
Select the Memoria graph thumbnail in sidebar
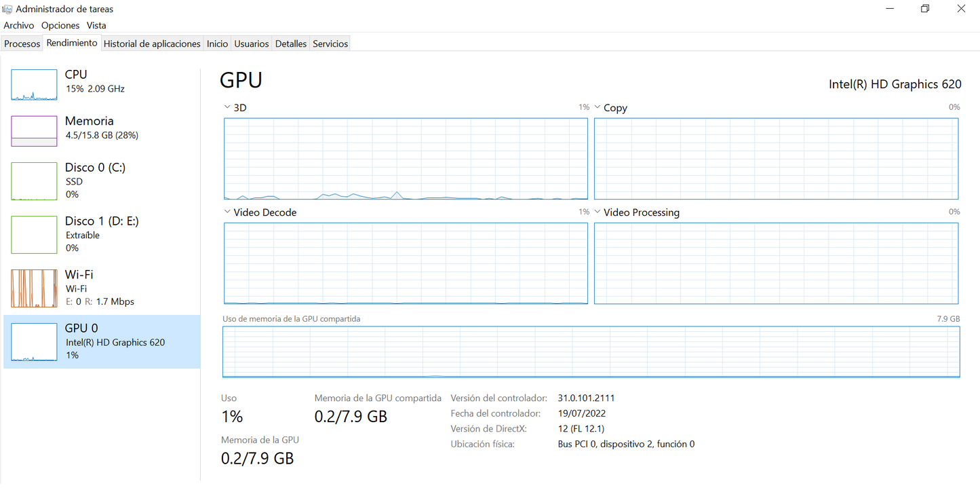click(x=34, y=131)
